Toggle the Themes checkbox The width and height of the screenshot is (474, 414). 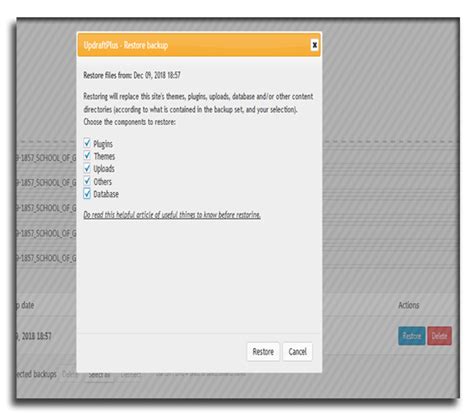(87, 155)
